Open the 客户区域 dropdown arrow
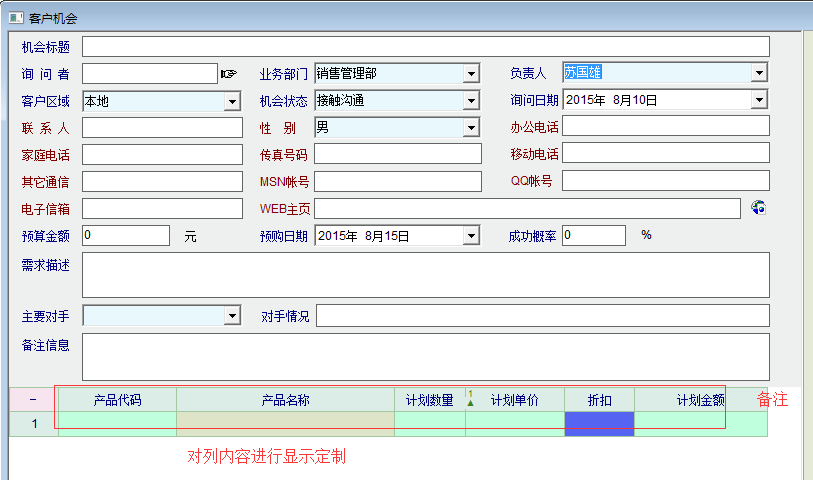Viewport: 813px width, 480px height. [x=232, y=101]
